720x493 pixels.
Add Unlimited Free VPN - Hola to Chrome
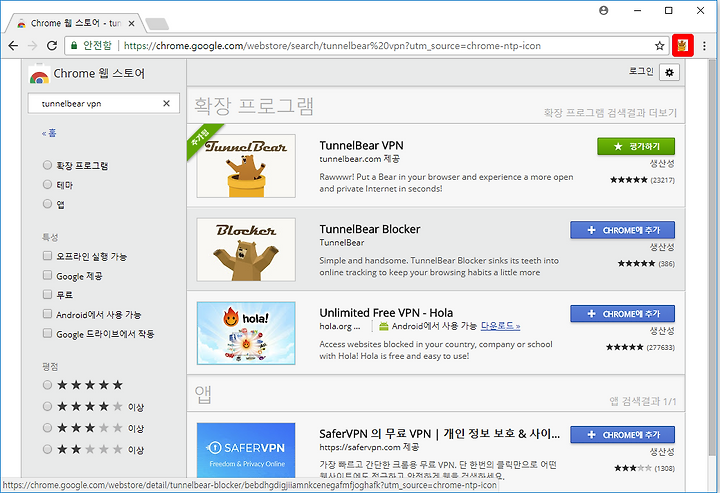(623, 314)
